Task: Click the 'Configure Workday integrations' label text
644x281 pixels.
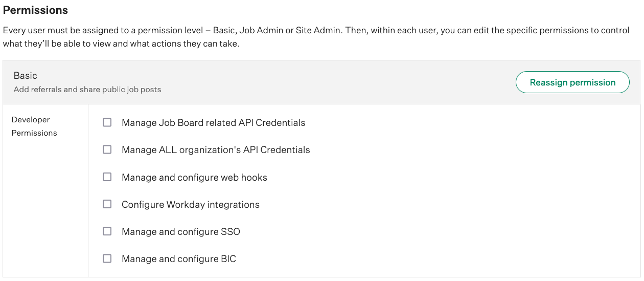Action: click(190, 205)
